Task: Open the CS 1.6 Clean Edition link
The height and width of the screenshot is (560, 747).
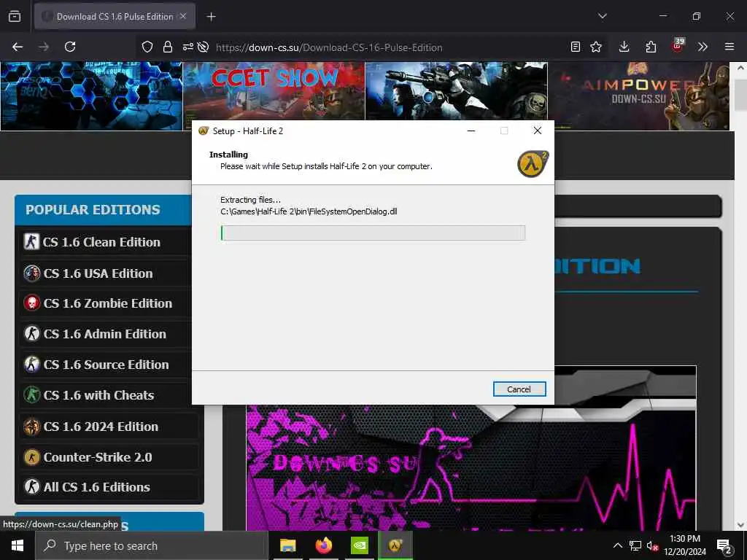Action: coord(101,242)
